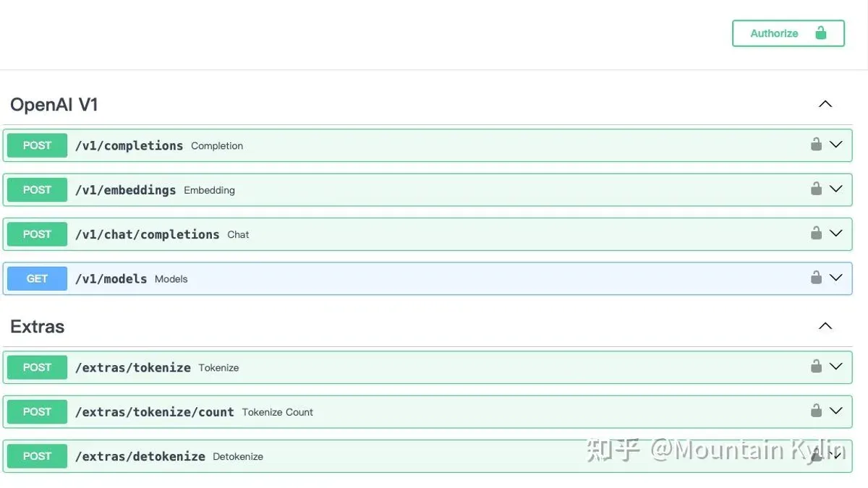
Task: Collapse the OpenAI V1 section chevron
Action: pos(825,104)
